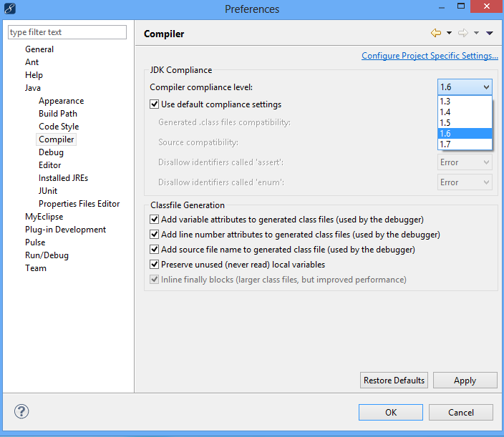Toggle Preserve unused local variables checkbox

click(155, 264)
